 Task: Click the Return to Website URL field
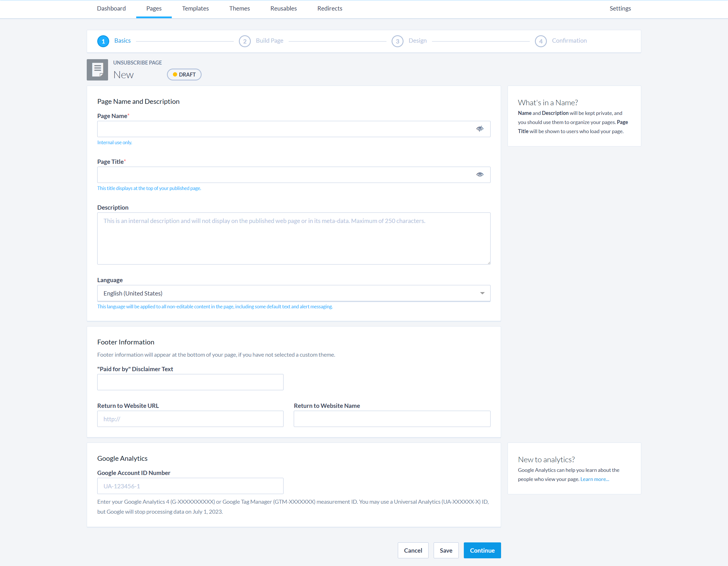tap(190, 419)
